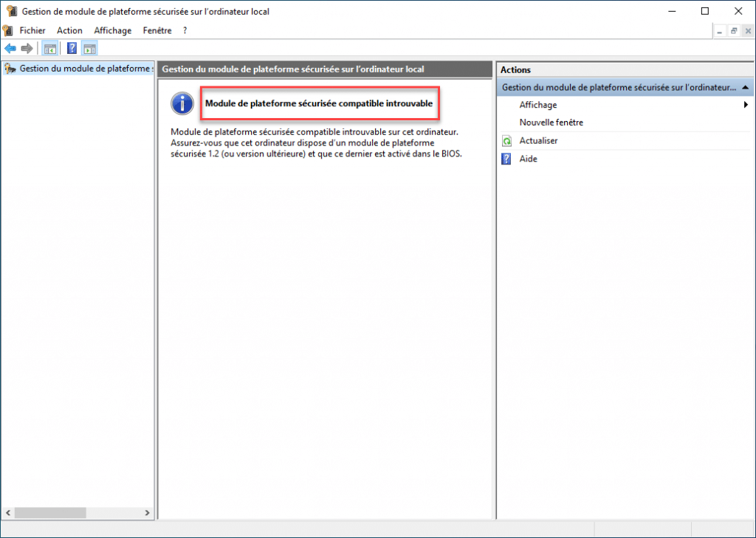Open the Affichage menu in menu bar
Viewport: 756px width, 538px height.
point(112,30)
